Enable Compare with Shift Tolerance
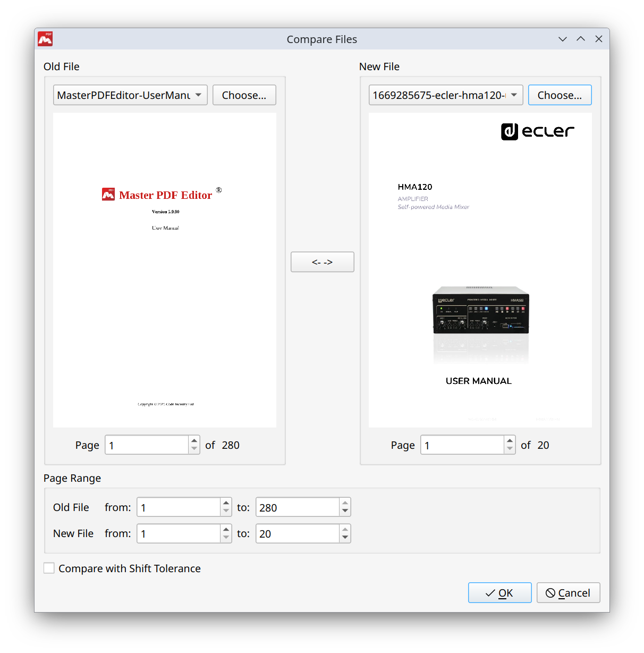The height and width of the screenshot is (653, 644). click(x=49, y=568)
